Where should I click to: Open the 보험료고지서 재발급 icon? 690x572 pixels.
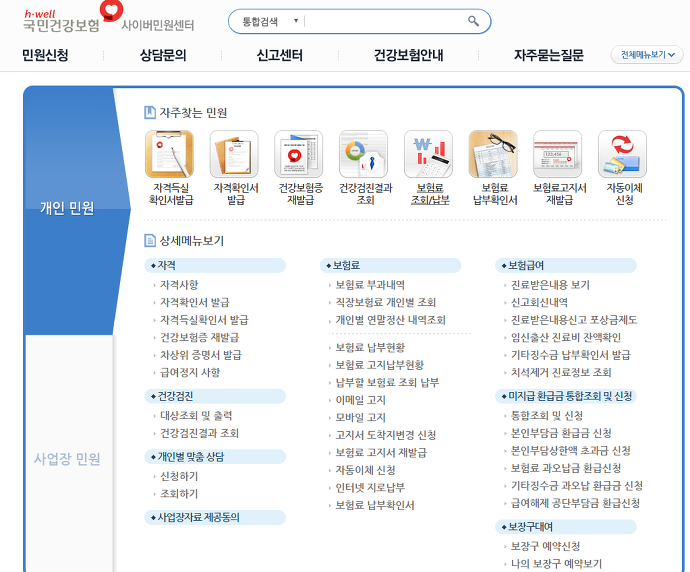click(x=558, y=154)
